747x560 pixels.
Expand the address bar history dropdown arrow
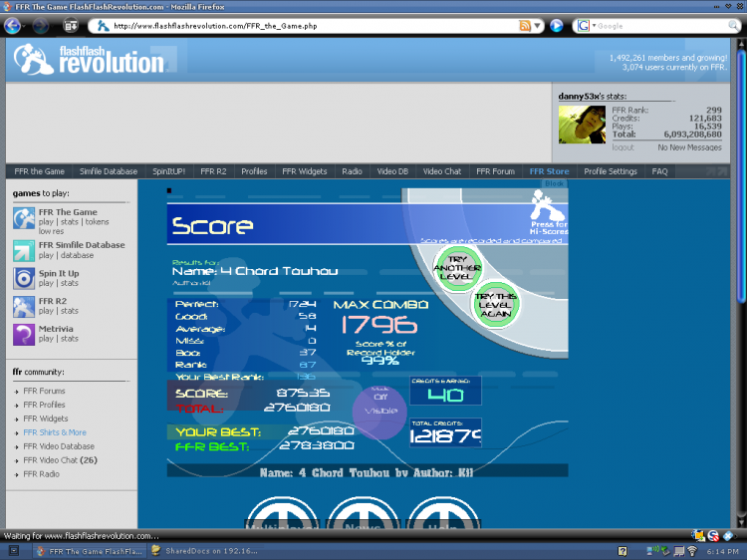pyautogui.click(x=538, y=26)
